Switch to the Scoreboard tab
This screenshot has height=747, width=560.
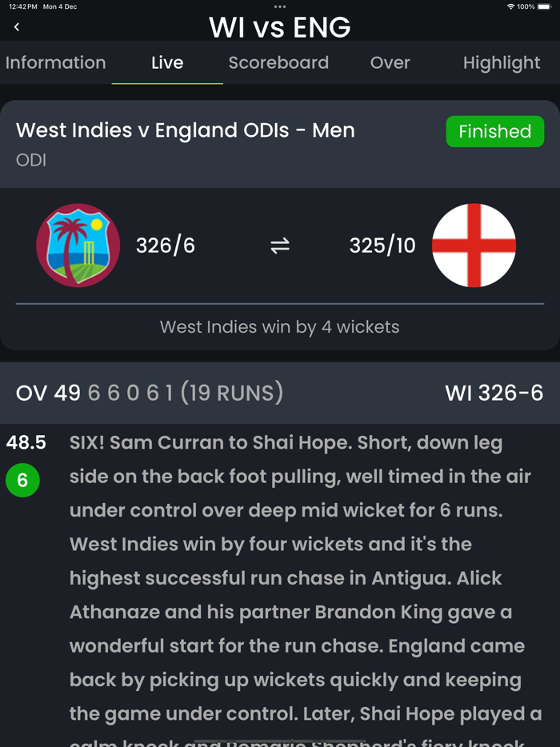coord(278,62)
